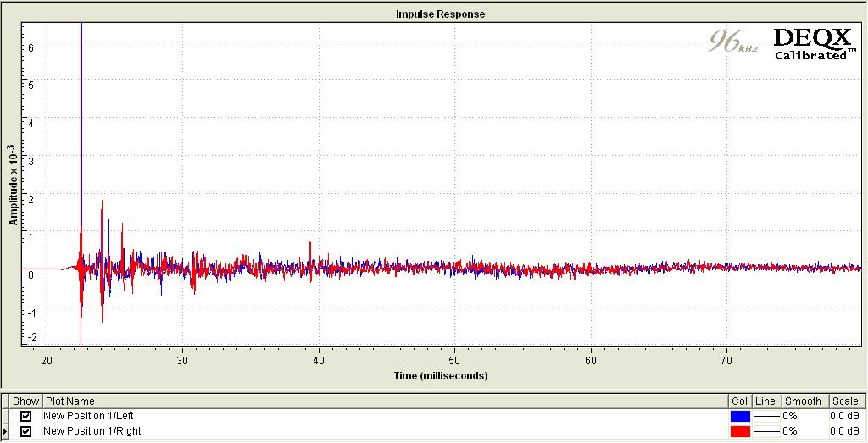
Task: Click the red color swatch for Right plot
Action: pos(739,431)
